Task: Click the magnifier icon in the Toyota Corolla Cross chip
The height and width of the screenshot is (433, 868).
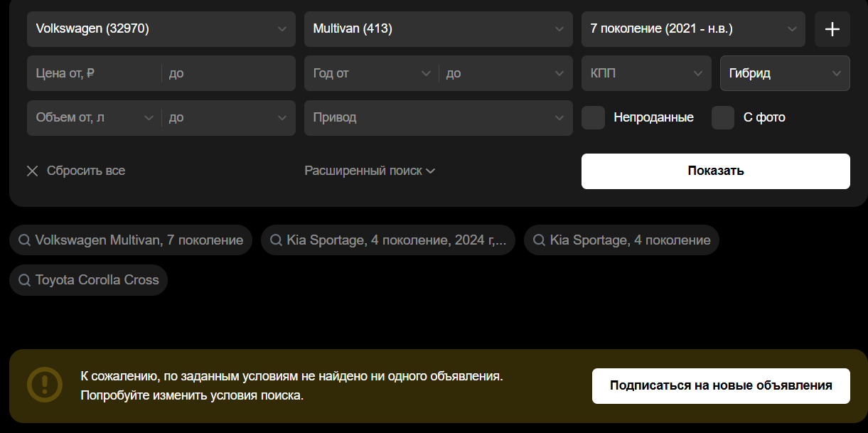Action: tap(24, 280)
